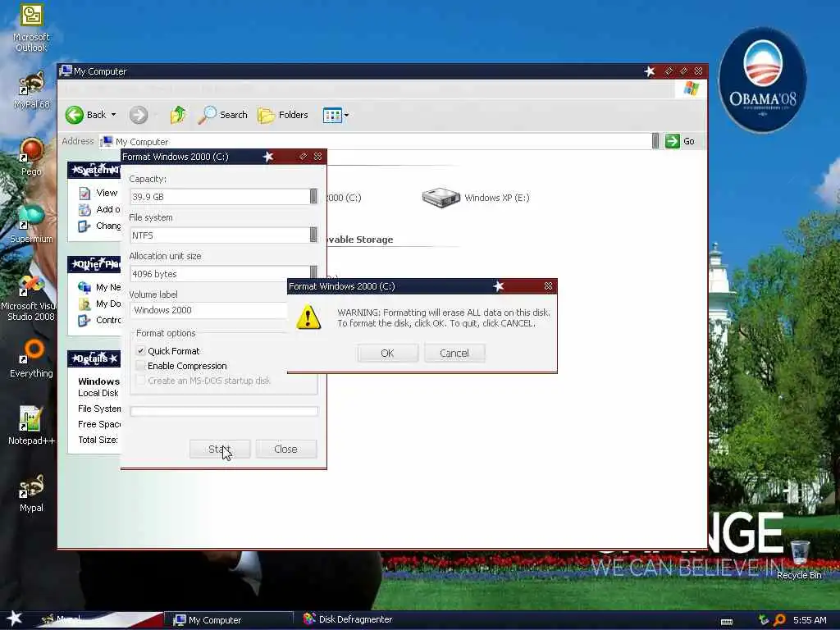Collapse the Other Places panel header
The image size is (840, 630).
pos(94,264)
